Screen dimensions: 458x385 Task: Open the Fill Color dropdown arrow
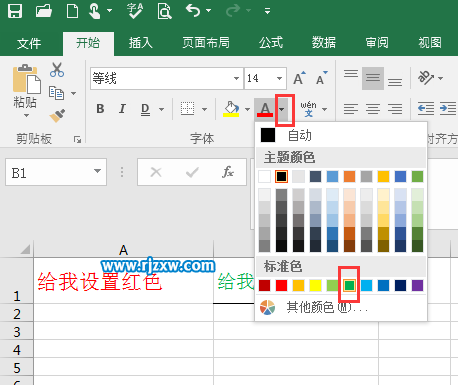click(x=247, y=109)
